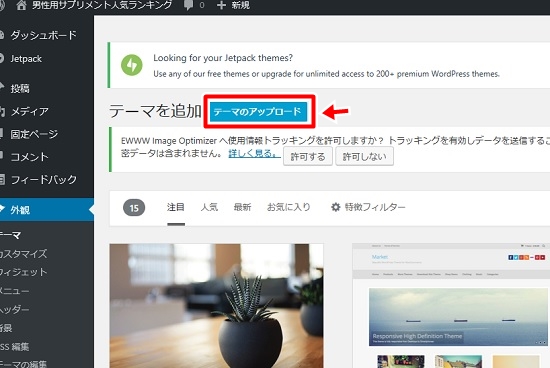Follow the 詳しく見る link
This screenshot has width=550, height=368.
coord(254,154)
